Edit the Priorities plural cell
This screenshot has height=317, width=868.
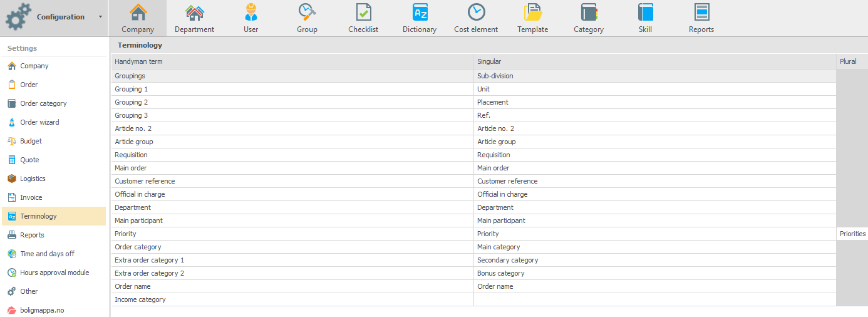[852, 234]
